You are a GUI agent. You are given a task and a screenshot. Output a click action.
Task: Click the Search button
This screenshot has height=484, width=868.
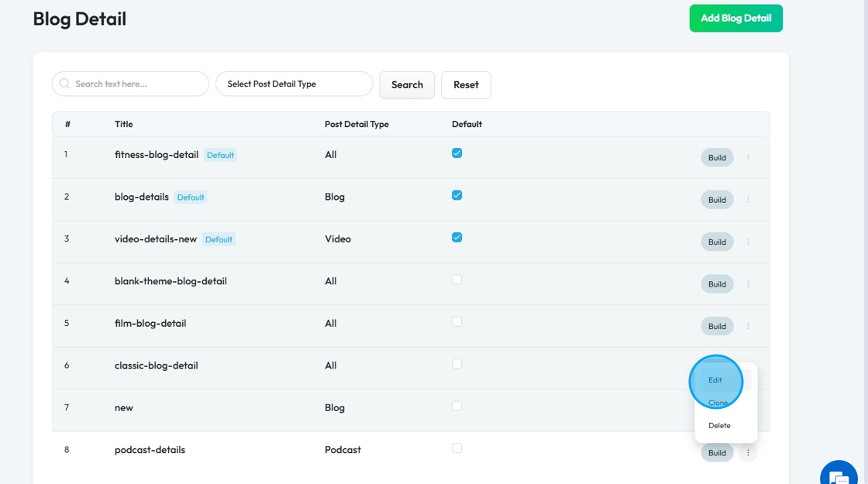tap(407, 84)
